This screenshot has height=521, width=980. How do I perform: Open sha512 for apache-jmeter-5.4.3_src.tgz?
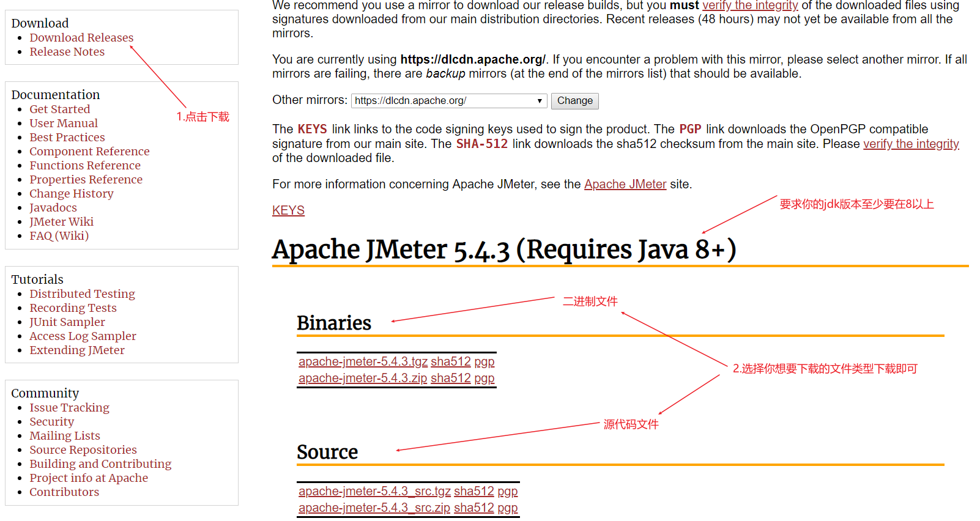click(x=474, y=491)
